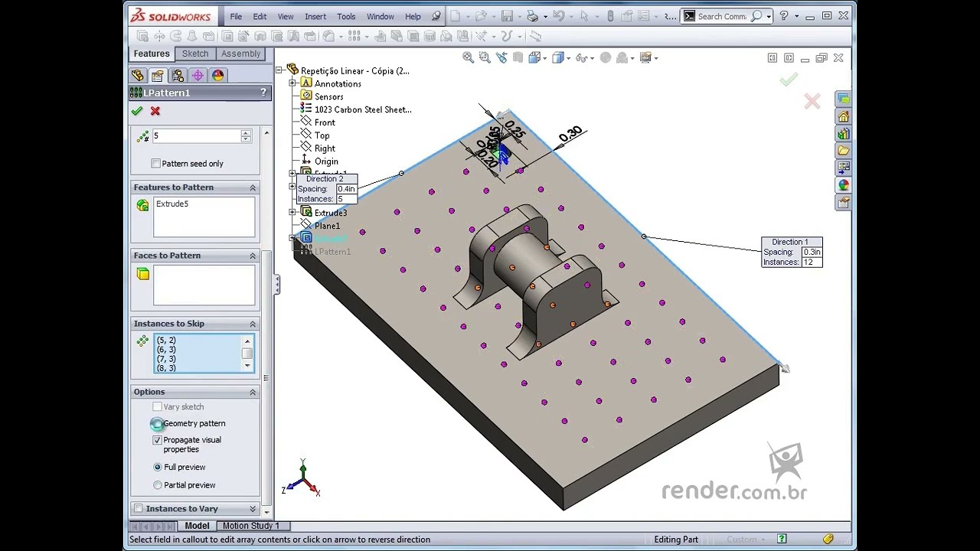Switch to the Assembly tab
The height and width of the screenshot is (551, 980).
click(x=240, y=54)
